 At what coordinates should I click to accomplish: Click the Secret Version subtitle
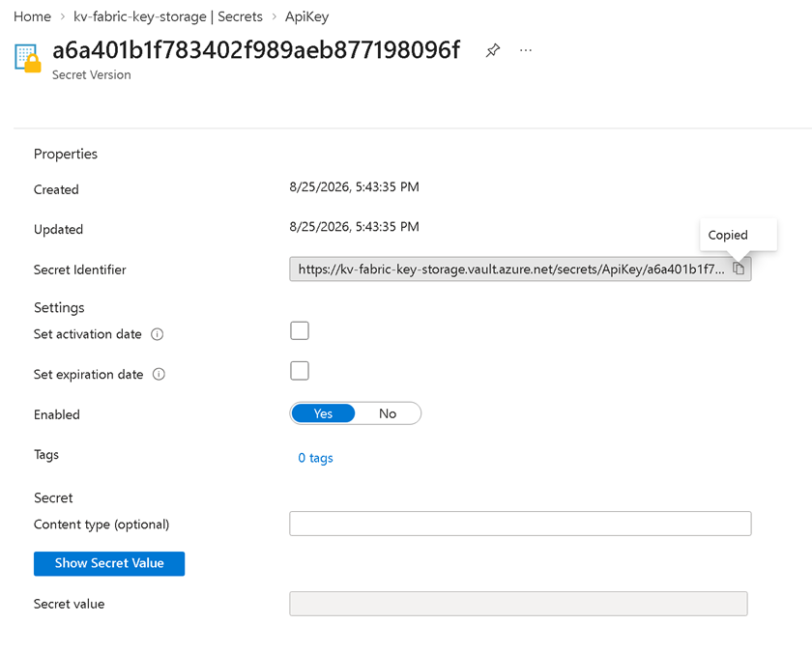click(92, 75)
